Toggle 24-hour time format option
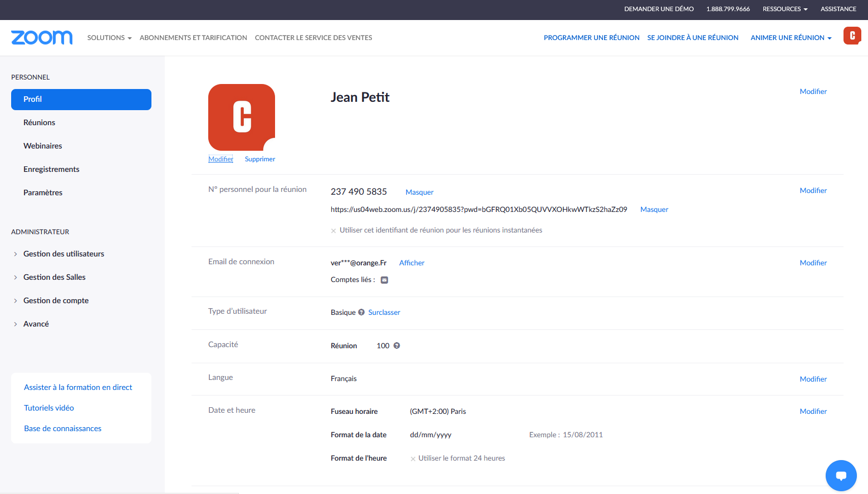 point(413,458)
